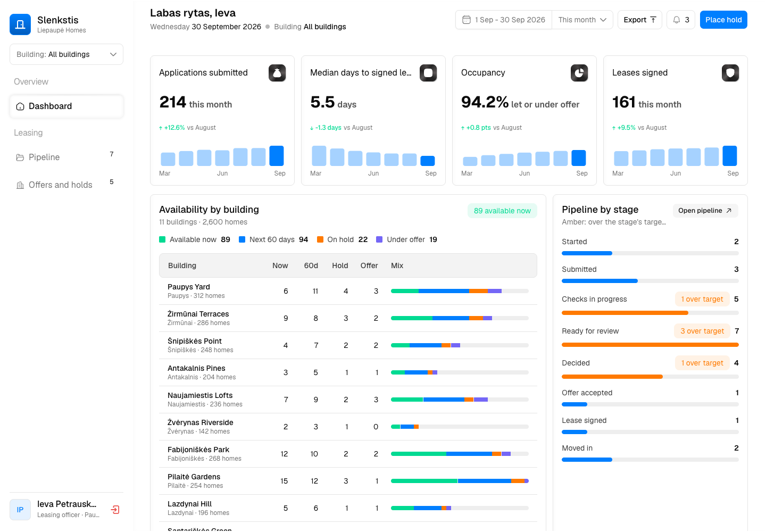Click the Leases signed shield icon
This screenshot has width=766, height=532.
click(730, 73)
